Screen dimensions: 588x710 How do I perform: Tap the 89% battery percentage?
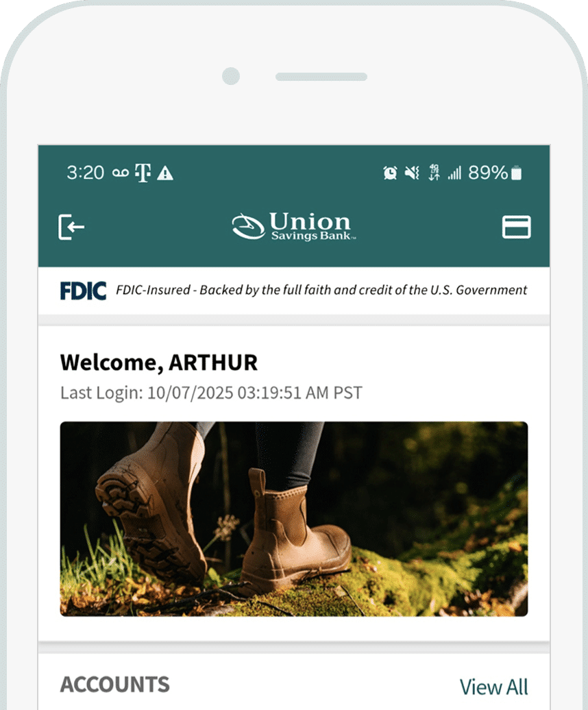[488, 173]
